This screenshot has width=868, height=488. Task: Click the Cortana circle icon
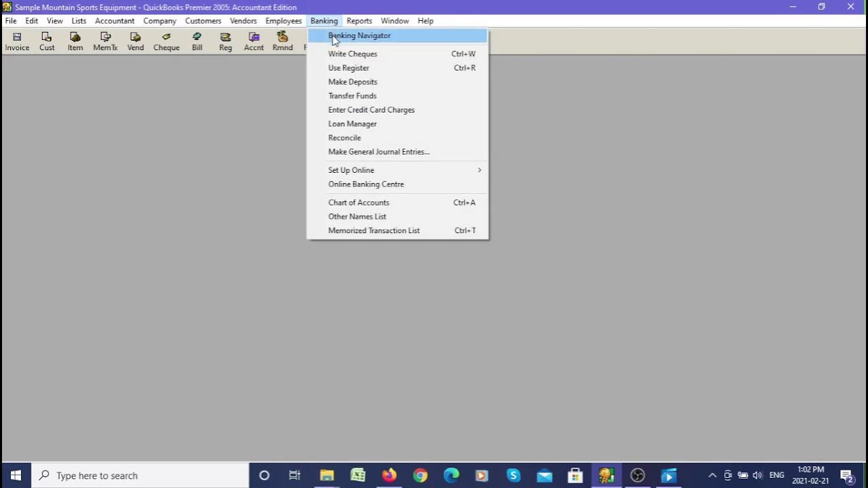[264, 475]
